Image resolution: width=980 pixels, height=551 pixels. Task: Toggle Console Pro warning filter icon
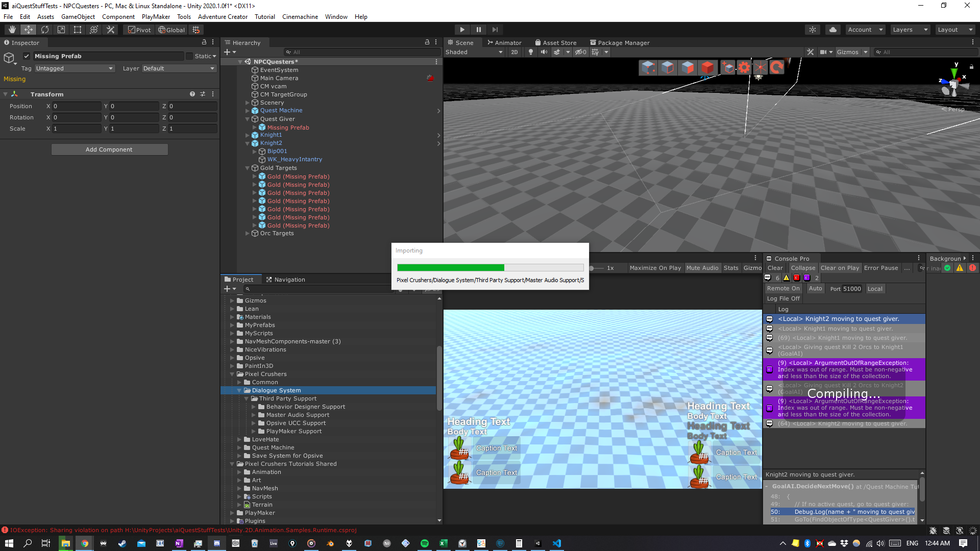(x=787, y=278)
